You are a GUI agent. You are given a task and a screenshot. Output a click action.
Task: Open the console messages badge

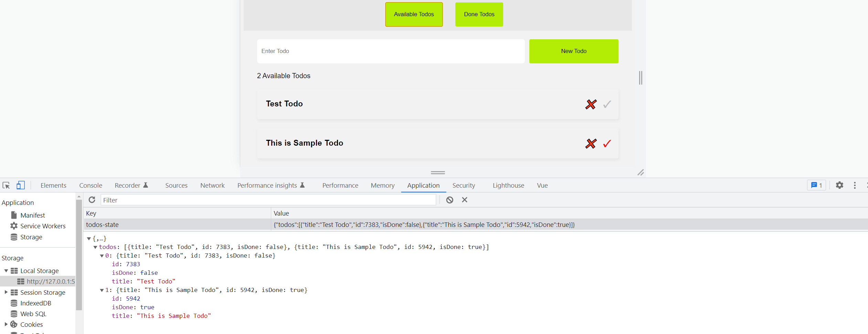coord(816,185)
